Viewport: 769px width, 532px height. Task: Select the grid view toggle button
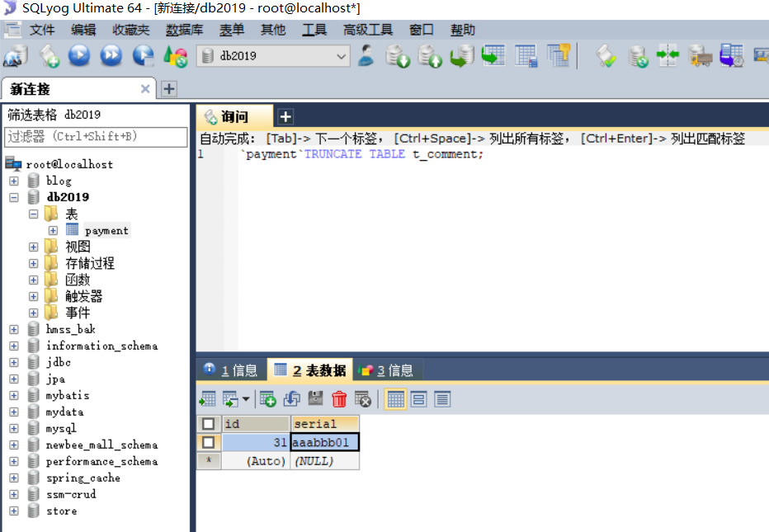(396, 399)
